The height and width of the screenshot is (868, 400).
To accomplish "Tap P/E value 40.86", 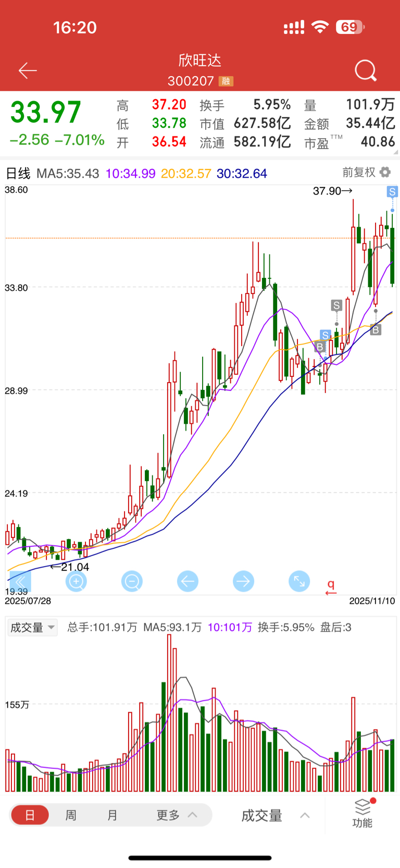I will pyautogui.click(x=378, y=141).
